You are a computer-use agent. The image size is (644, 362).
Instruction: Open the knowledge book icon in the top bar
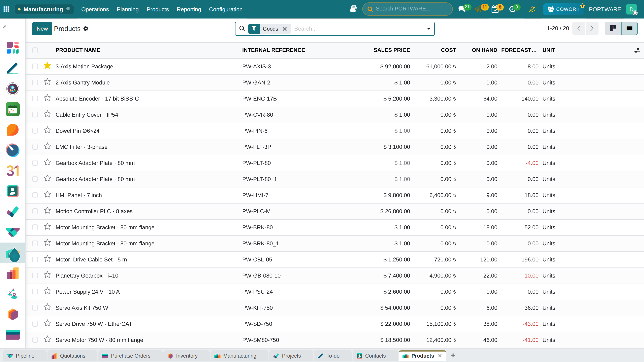353,9
